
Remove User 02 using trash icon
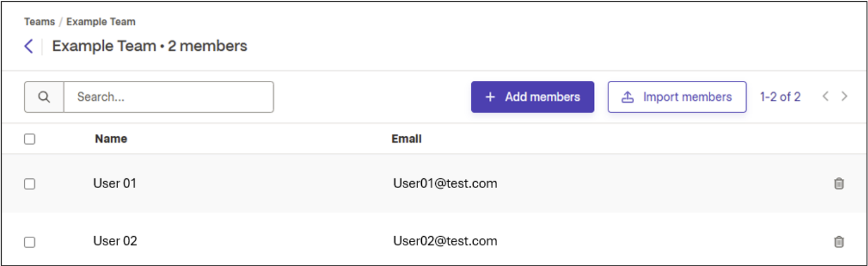[839, 241]
